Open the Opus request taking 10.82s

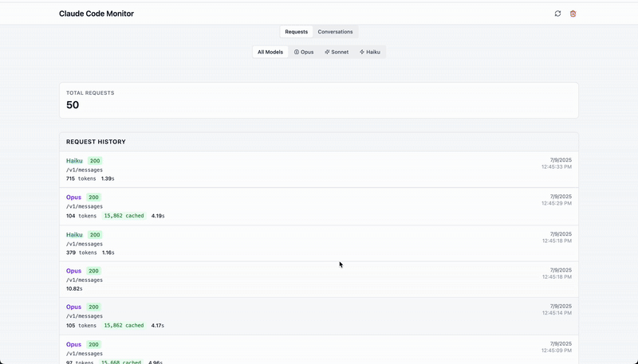[x=319, y=280]
